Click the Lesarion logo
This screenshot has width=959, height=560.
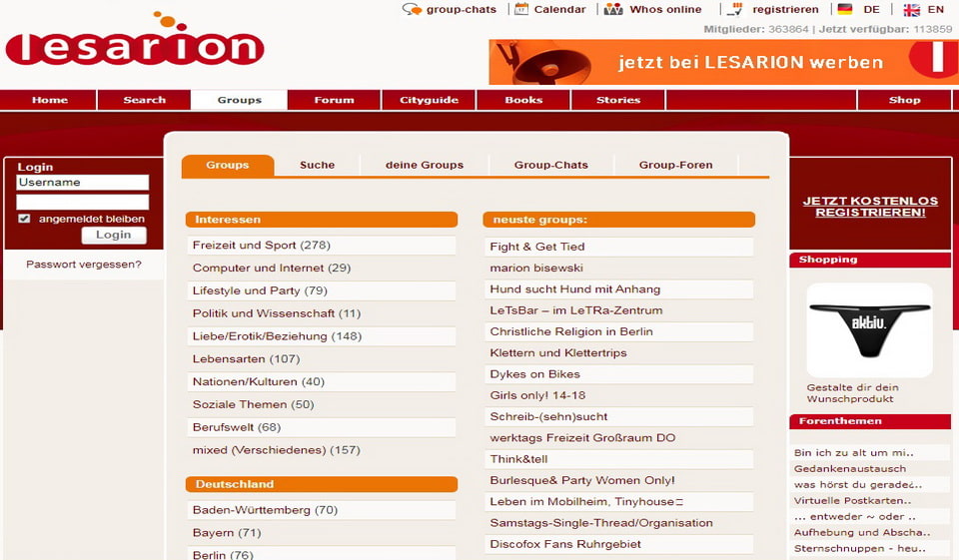135,45
